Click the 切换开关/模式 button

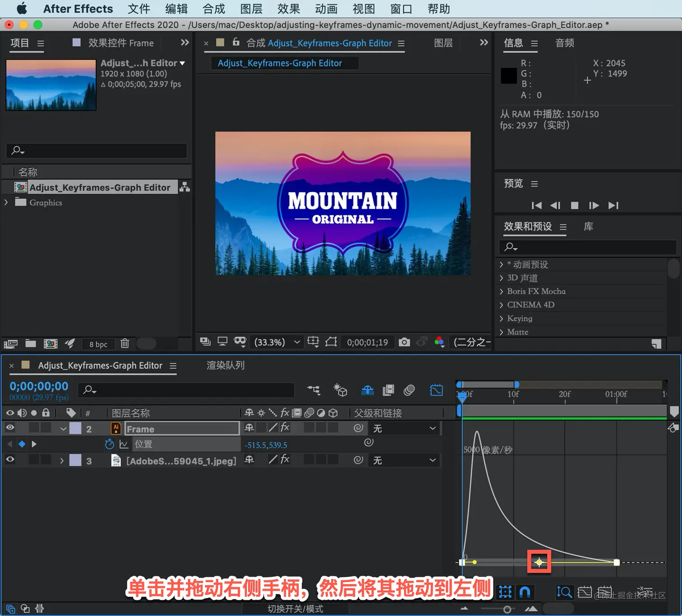coord(295,609)
